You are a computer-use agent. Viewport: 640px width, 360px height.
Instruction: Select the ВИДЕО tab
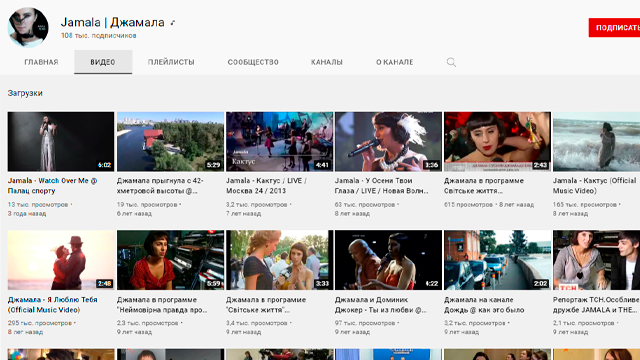103,62
